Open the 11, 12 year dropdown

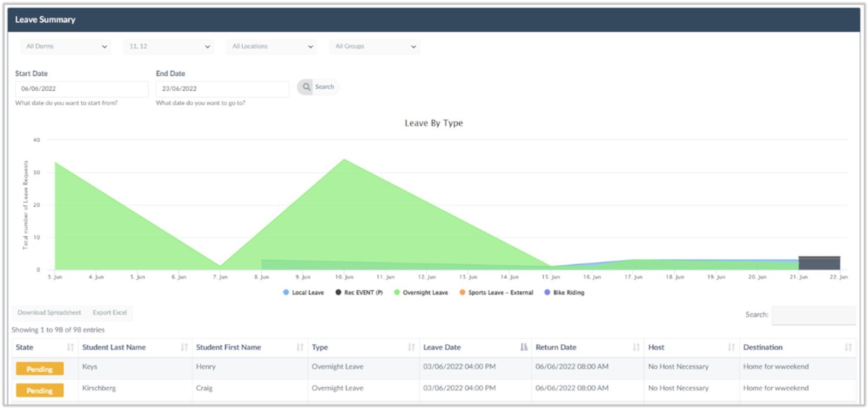[x=169, y=47]
